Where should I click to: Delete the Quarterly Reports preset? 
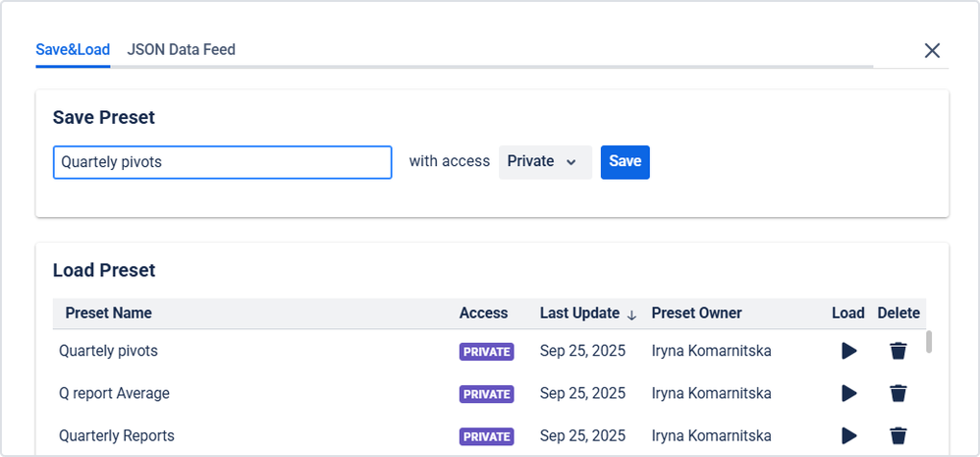pos(898,435)
